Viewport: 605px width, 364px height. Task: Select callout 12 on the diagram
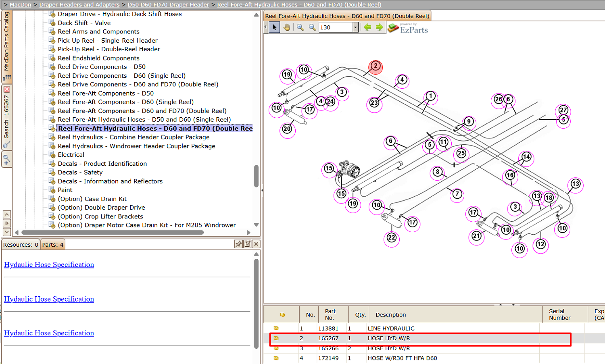coord(540,244)
